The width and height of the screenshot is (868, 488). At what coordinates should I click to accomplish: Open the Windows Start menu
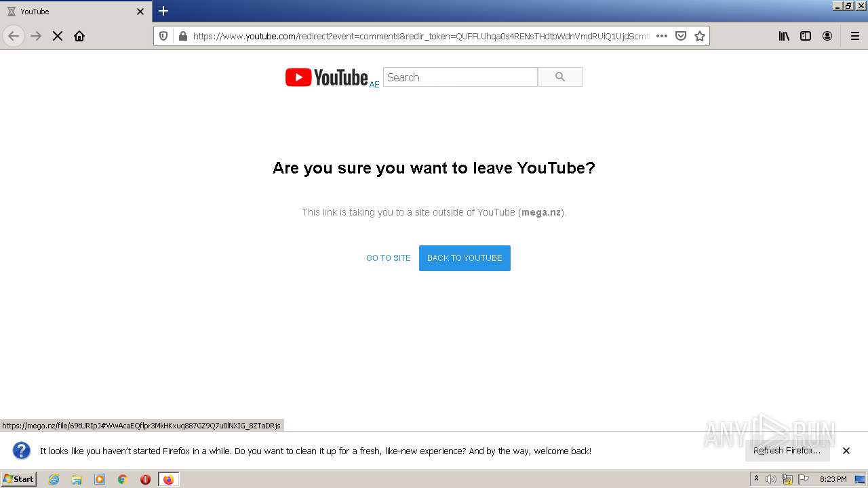click(19, 479)
